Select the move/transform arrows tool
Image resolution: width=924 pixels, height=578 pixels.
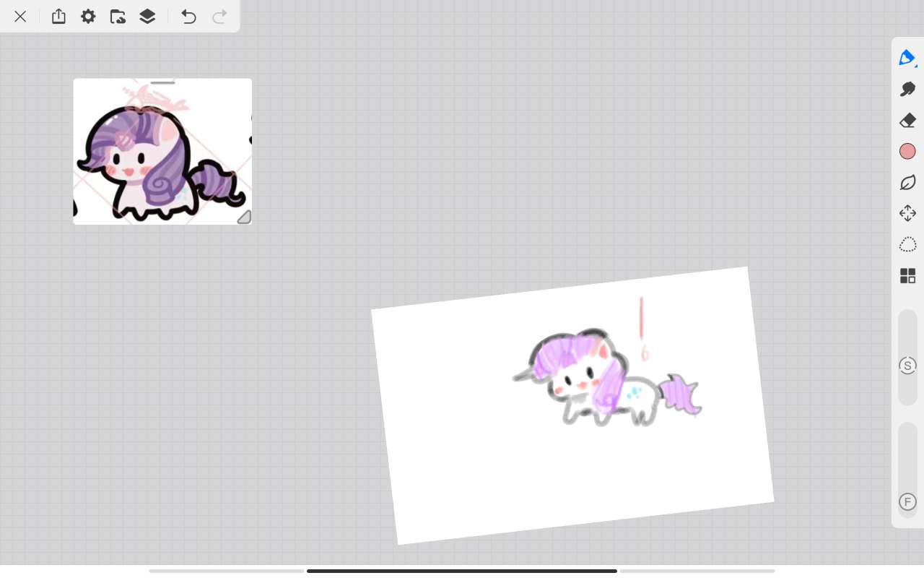907,213
